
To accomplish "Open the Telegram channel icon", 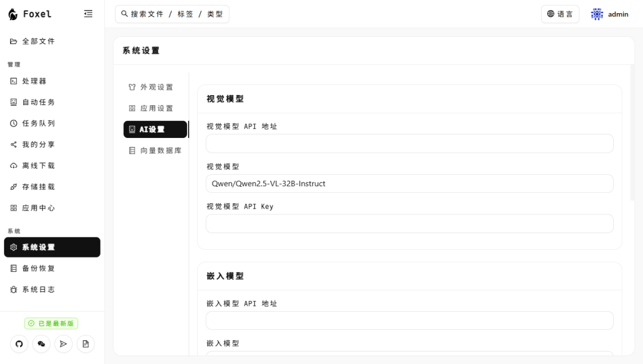I will tap(63, 344).
